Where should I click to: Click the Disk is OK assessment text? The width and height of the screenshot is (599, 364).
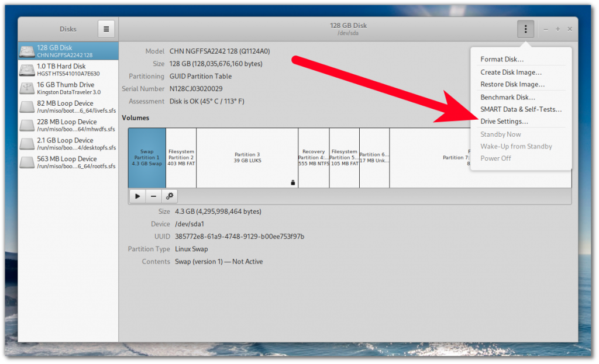tap(206, 102)
